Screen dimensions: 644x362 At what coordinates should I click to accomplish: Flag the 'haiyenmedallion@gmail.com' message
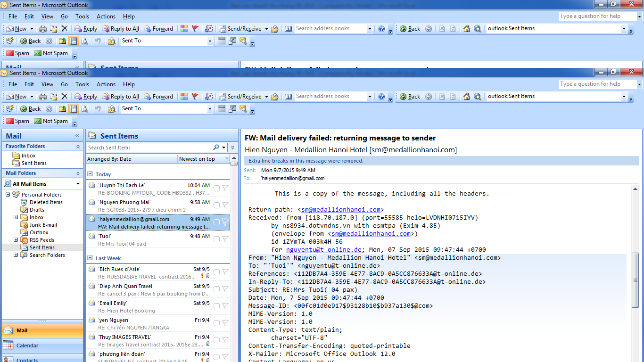point(225,222)
